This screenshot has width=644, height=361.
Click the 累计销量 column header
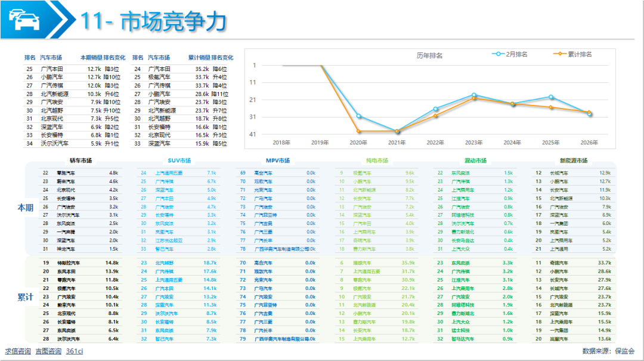[199, 58]
